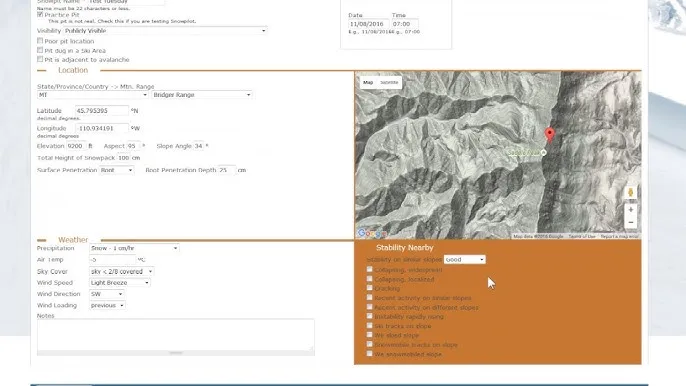Check Collapsing, widespread
This screenshot has height=386, width=686.
coord(369,269)
